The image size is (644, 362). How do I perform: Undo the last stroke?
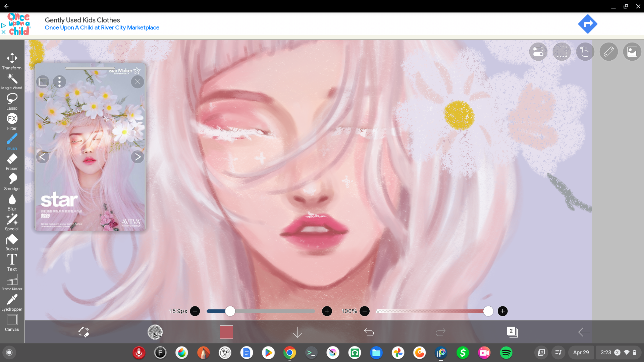tap(369, 332)
